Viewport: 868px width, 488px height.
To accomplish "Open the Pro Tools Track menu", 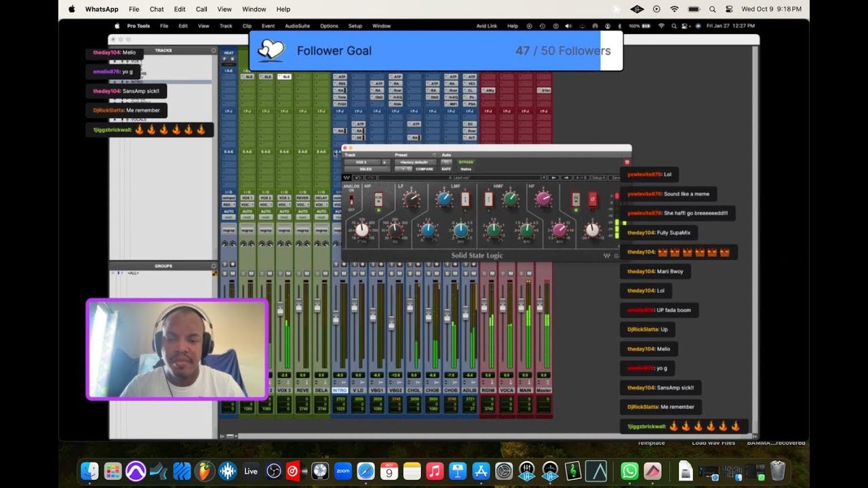I will [x=226, y=26].
